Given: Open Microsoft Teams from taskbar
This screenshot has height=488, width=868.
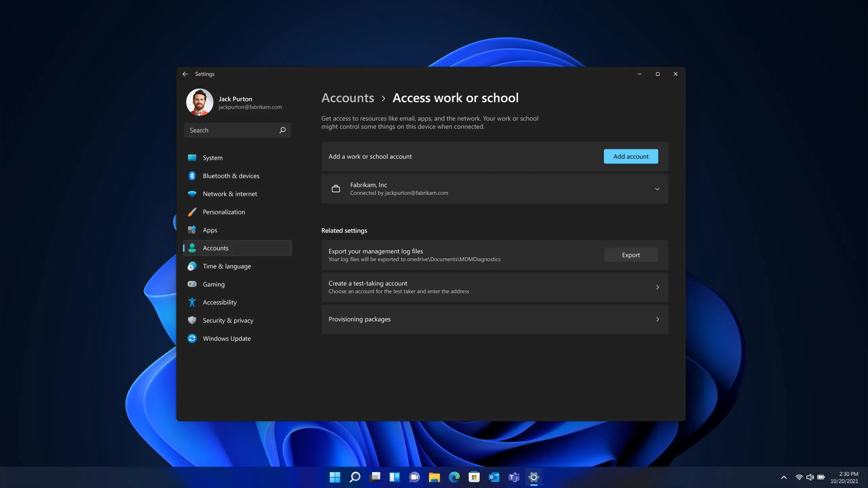Looking at the screenshot, I should coord(514,477).
